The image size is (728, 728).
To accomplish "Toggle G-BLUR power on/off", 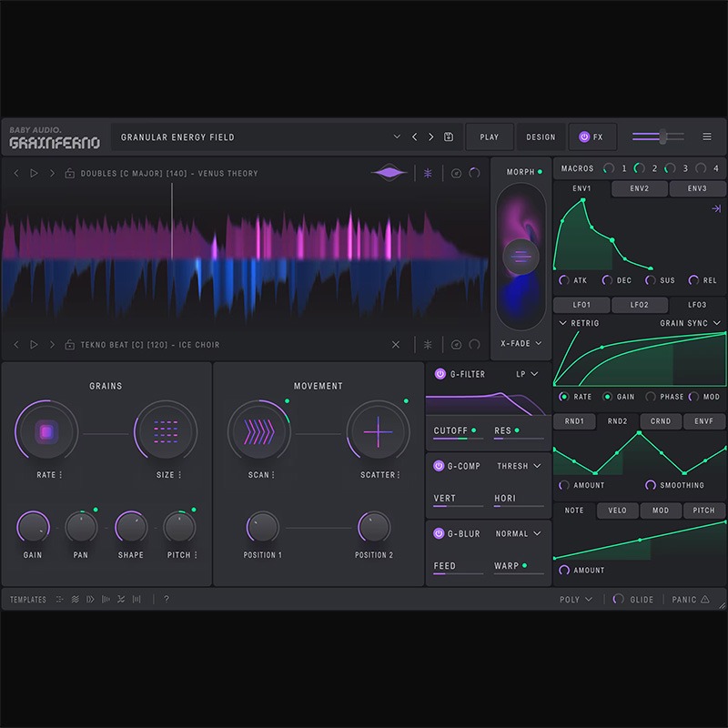I will [439, 533].
